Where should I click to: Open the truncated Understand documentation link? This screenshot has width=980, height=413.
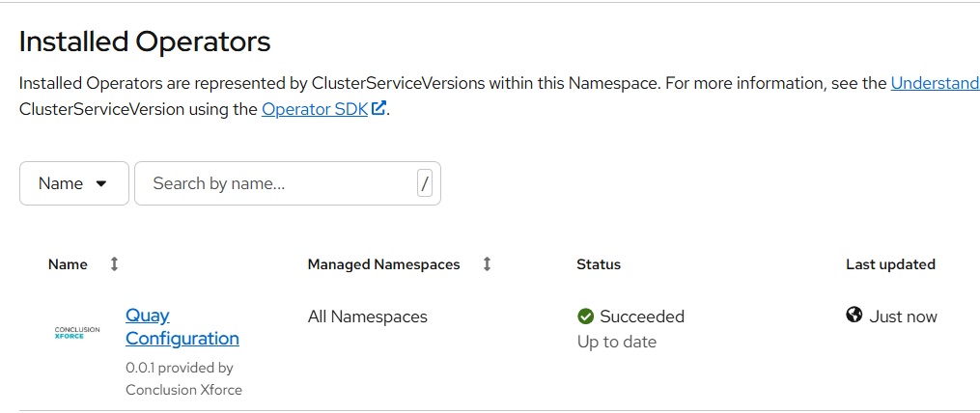[x=935, y=83]
